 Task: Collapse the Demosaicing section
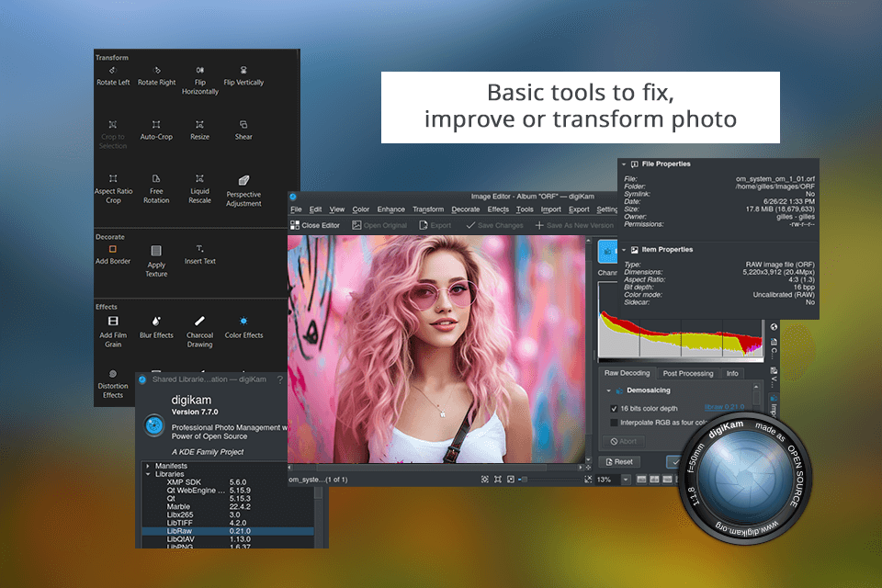[608, 390]
